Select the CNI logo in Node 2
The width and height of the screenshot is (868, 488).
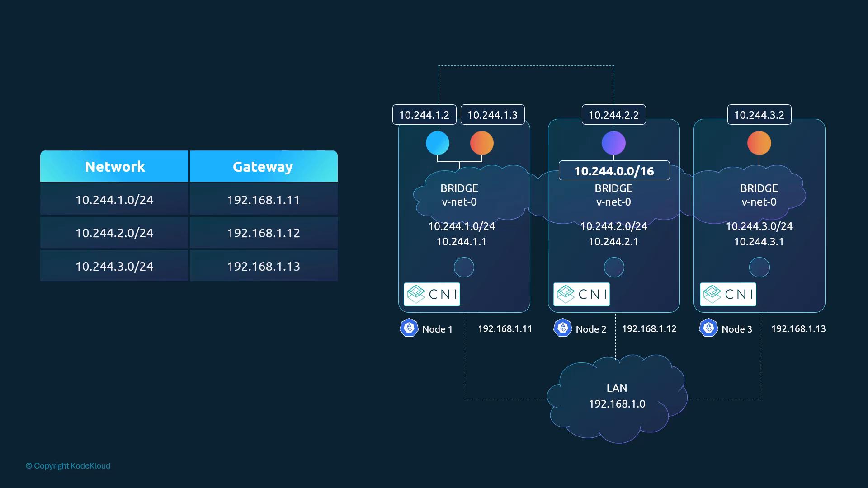[x=581, y=295]
